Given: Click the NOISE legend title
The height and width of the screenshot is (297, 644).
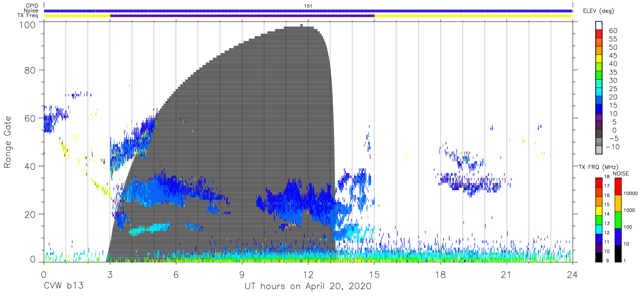Looking at the screenshot, I should tap(621, 174).
